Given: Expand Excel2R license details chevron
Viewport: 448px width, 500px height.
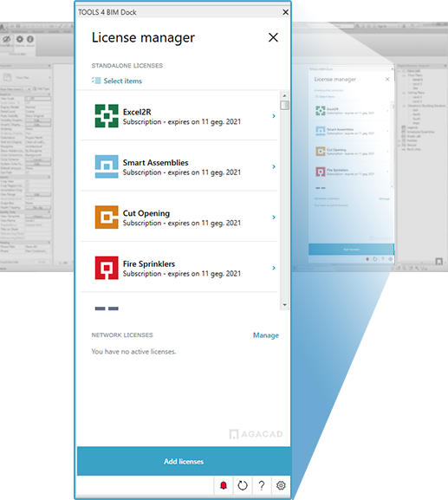Looking at the screenshot, I should point(274,116).
